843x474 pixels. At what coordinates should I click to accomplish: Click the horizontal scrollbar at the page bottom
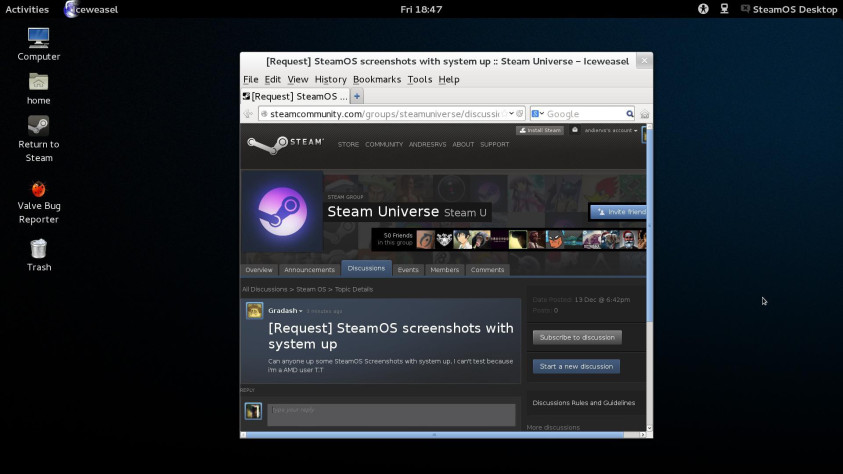click(x=434, y=435)
